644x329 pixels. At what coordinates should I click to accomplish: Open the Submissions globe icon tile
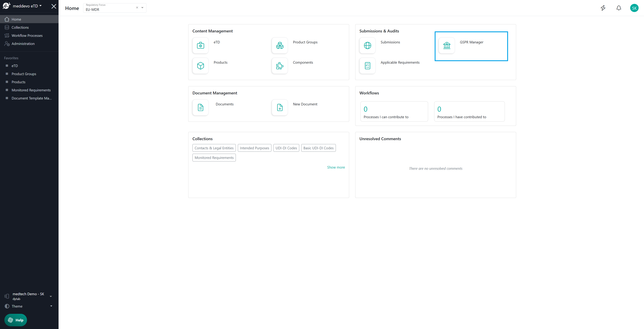click(368, 45)
